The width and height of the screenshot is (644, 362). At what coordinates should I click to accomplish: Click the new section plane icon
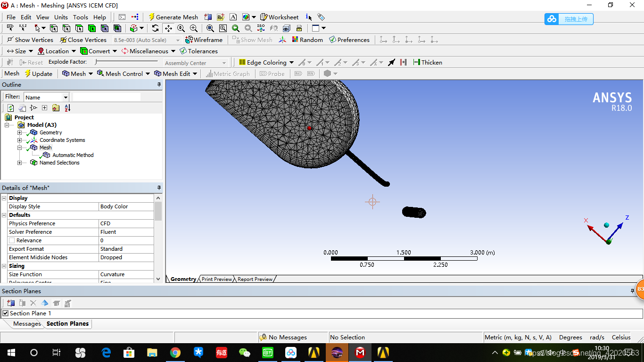(11, 303)
